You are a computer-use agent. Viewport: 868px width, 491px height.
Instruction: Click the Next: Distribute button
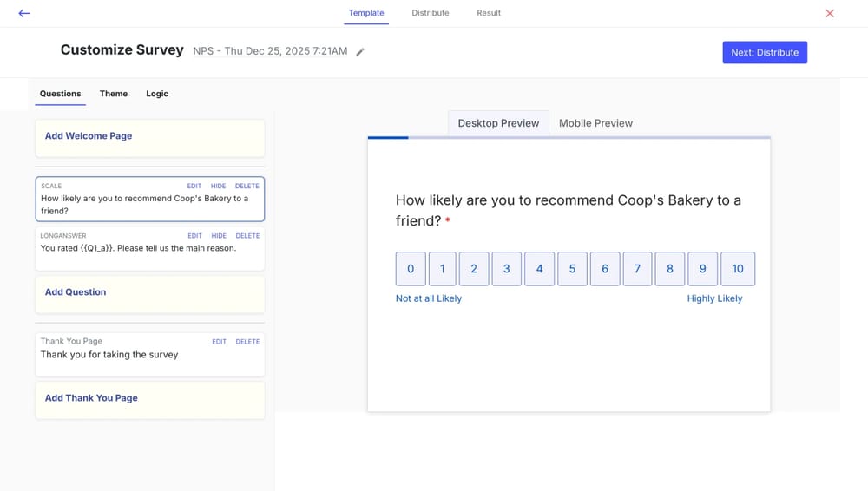[x=765, y=52]
